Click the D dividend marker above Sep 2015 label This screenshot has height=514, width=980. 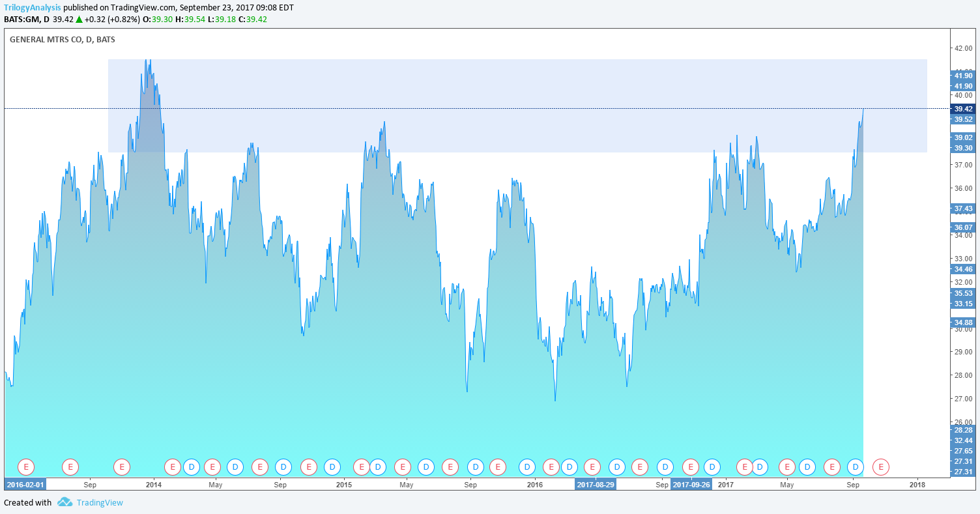tap(476, 466)
